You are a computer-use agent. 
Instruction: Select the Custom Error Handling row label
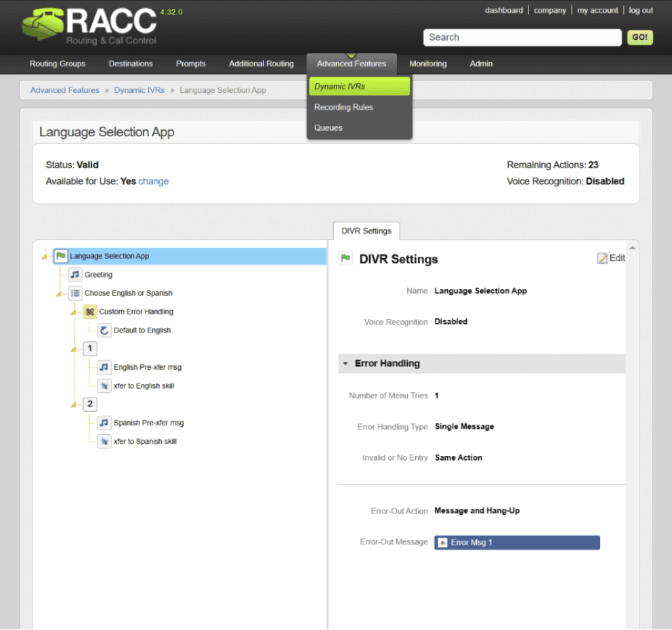136,312
